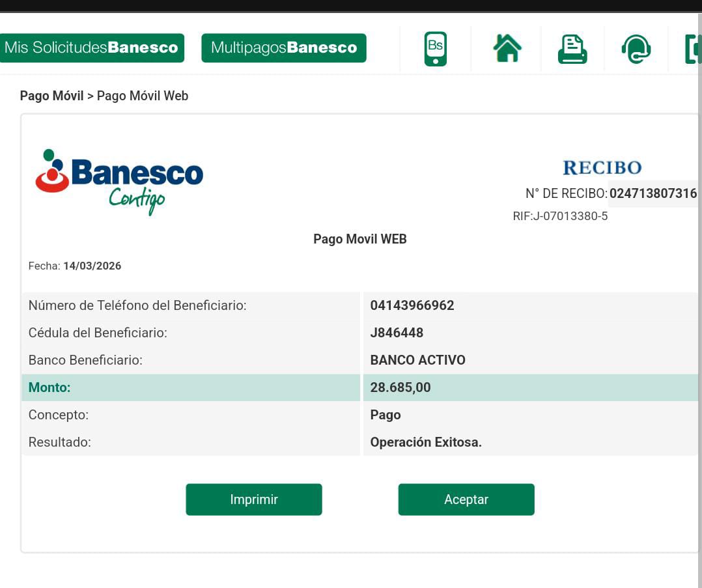Click the Monto amount 28.685,00
The image size is (702, 588).
tap(400, 387)
